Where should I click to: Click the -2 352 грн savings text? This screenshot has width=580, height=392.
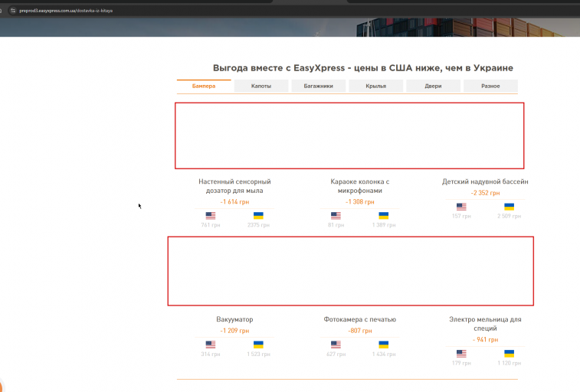point(485,193)
